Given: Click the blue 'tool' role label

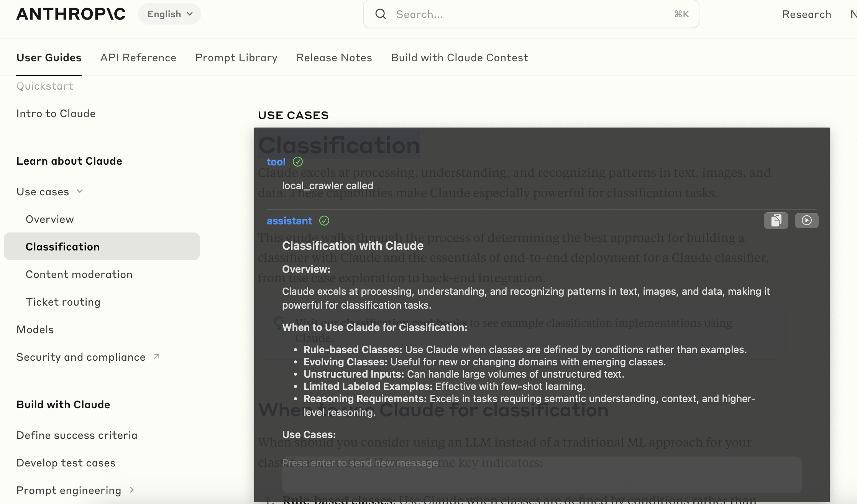Looking at the screenshot, I should tap(276, 162).
